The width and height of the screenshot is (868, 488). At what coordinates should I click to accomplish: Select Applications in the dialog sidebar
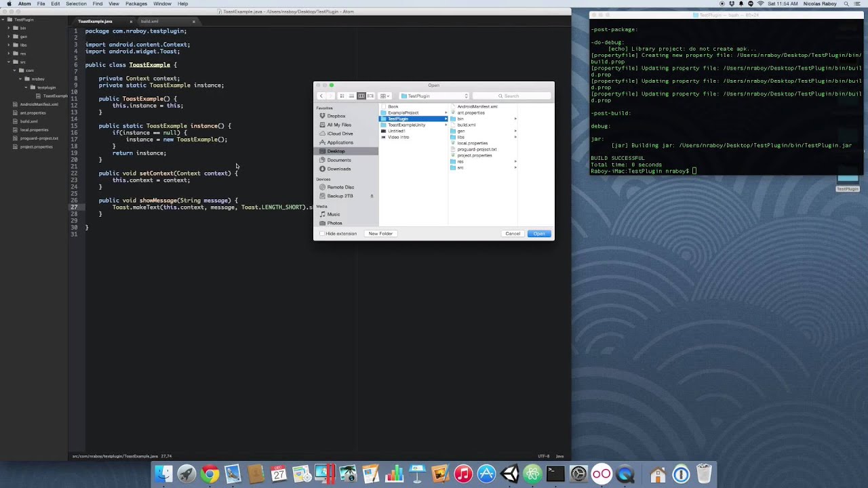pos(340,142)
